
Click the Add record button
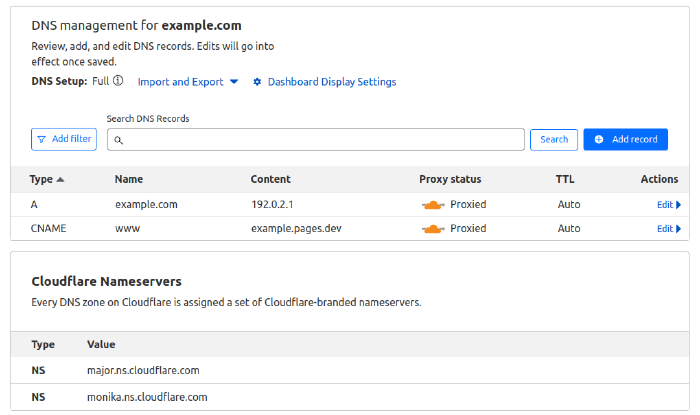click(625, 139)
